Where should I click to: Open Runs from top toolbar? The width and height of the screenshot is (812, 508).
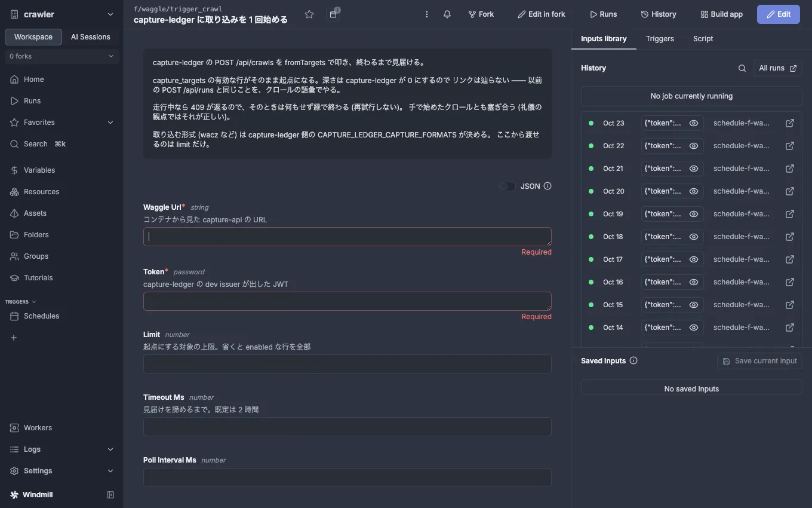pyautogui.click(x=604, y=14)
